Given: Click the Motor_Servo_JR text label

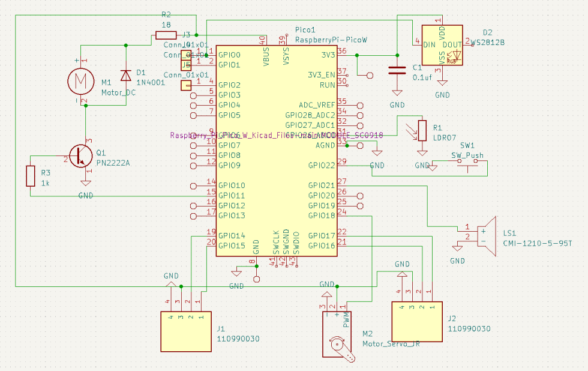Looking at the screenshot, I should 390,344.
